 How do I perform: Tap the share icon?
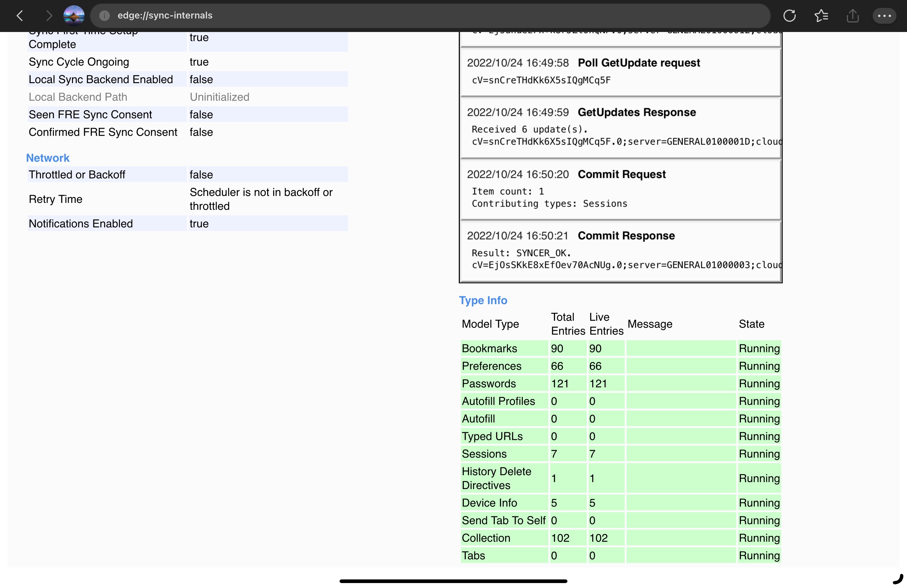(x=853, y=16)
